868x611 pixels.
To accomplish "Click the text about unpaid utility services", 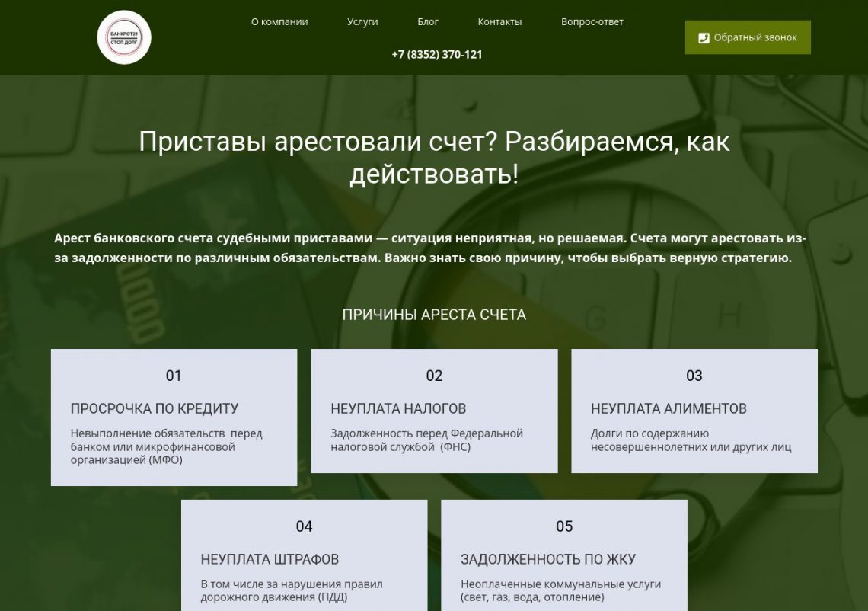I will tap(560, 590).
